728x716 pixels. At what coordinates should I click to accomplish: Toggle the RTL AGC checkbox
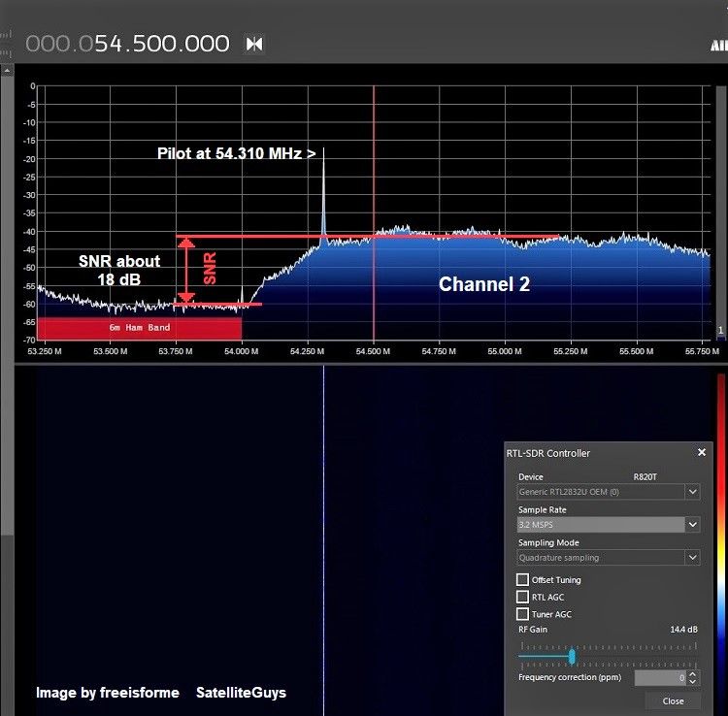coord(523,598)
